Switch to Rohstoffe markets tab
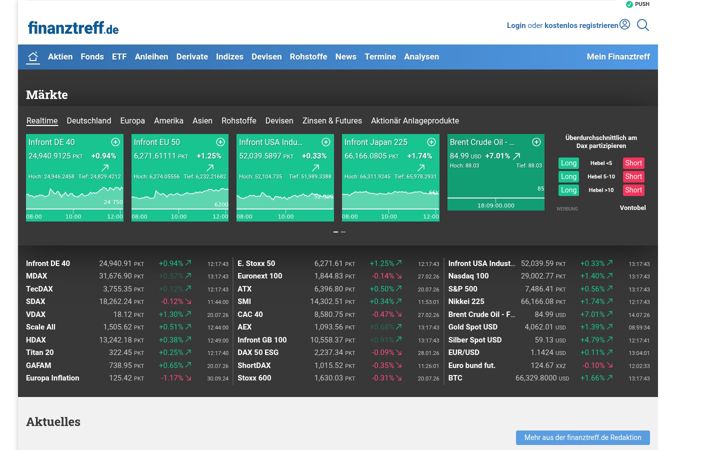Viewport: 720px width, 450px height. coord(239,121)
